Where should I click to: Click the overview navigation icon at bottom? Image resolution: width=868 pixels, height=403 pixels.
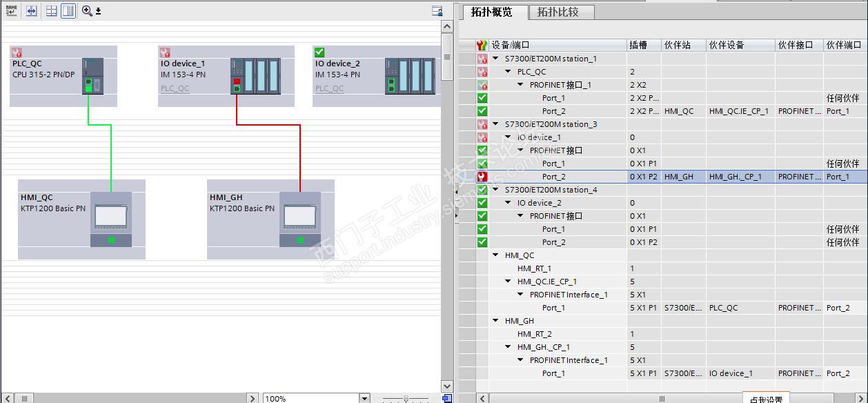pyautogui.click(x=447, y=398)
